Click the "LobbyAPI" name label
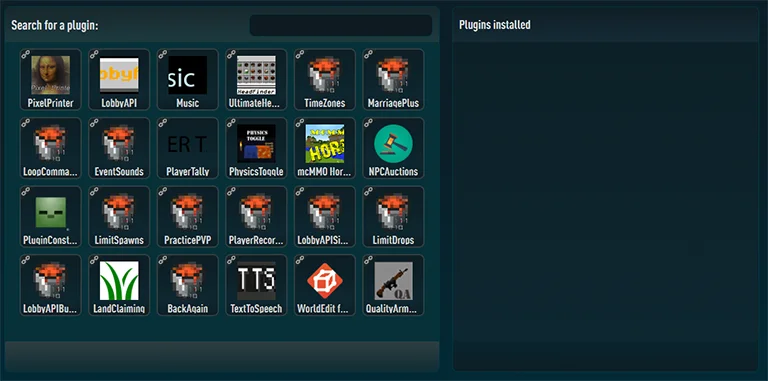This screenshot has height=381, width=768. pyautogui.click(x=119, y=103)
